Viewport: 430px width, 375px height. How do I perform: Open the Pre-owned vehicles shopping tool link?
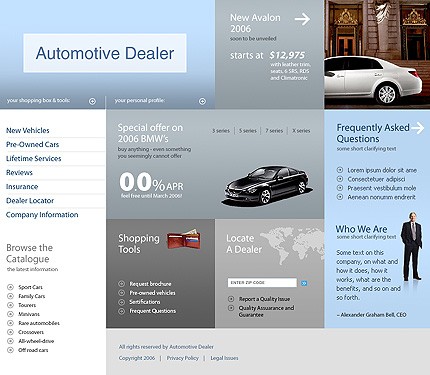(152, 293)
